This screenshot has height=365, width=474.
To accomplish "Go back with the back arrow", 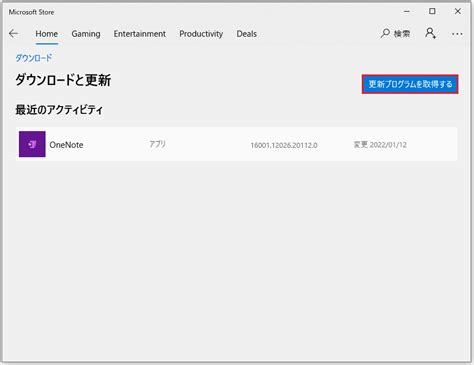I will click(x=13, y=33).
